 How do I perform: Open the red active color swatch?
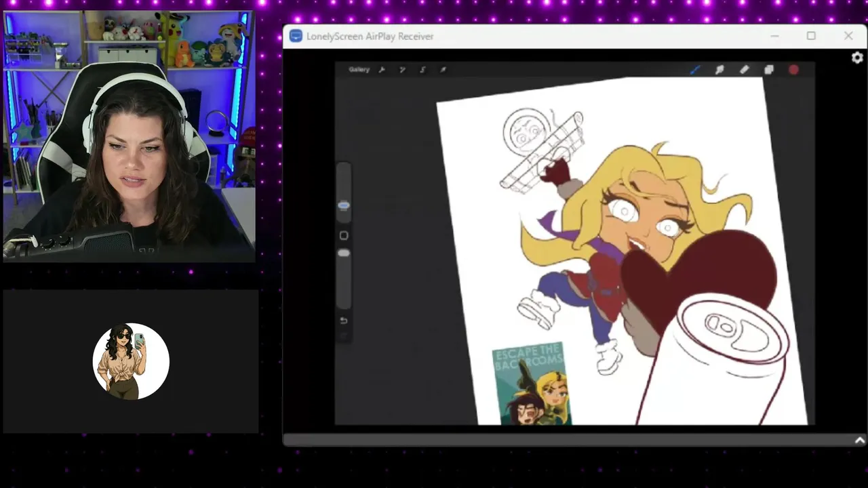(793, 69)
